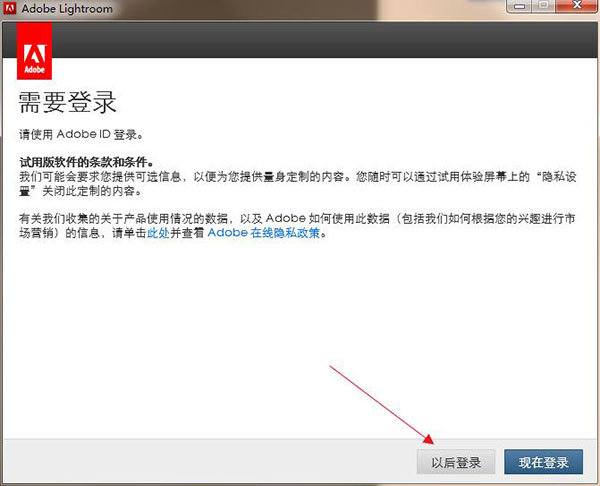Click the 需要登录 heading
Viewport: 600px width, 486px height.
(69, 102)
